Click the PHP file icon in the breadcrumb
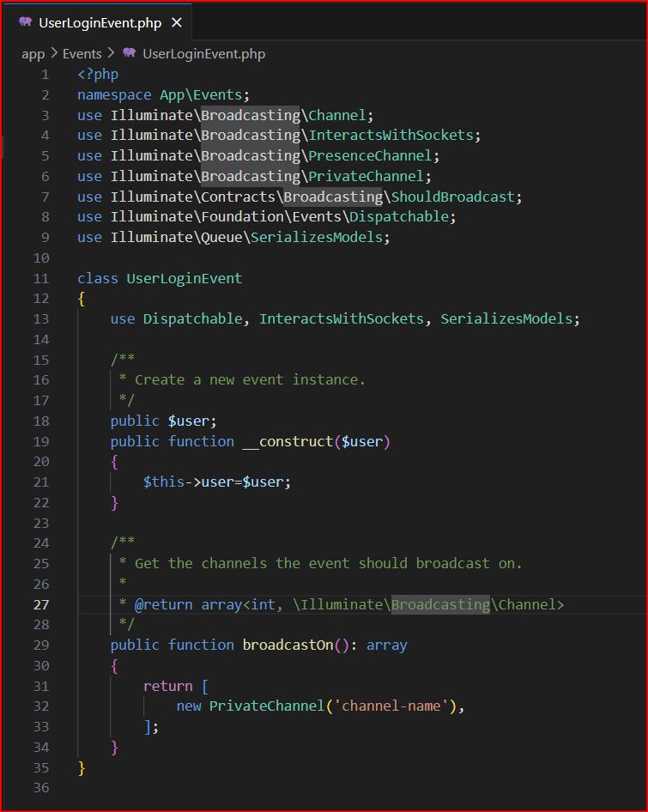648x812 pixels. tap(130, 53)
